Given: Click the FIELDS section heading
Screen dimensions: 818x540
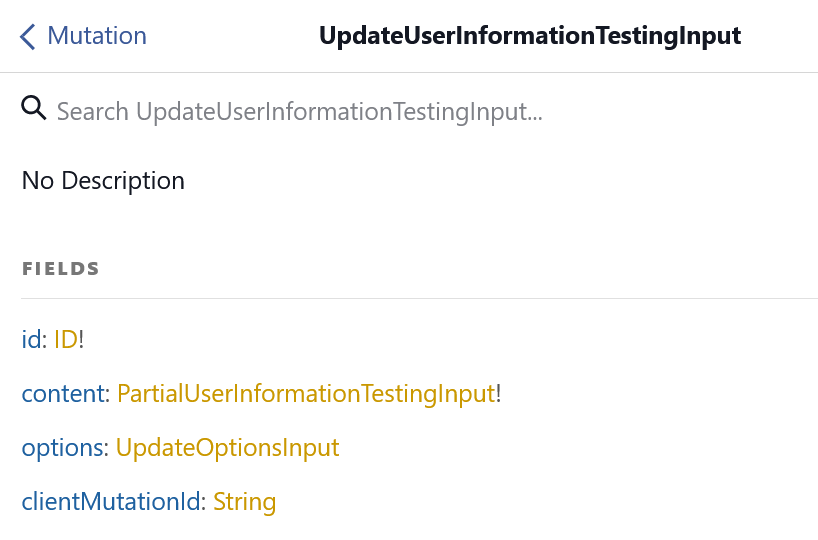Looking at the screenshot, I should [61, 269].
